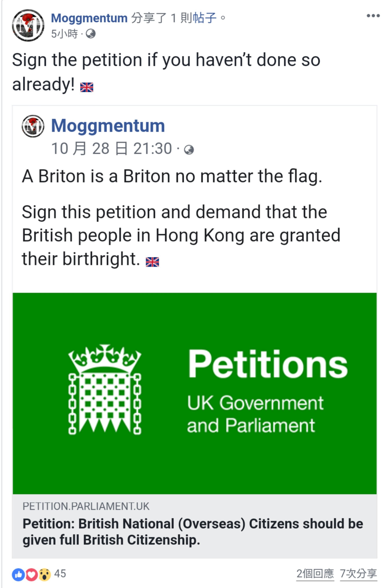Open the 10月28日 21:30 timestamp
Viewport: 386px width, 588px height.
[111, 149]
